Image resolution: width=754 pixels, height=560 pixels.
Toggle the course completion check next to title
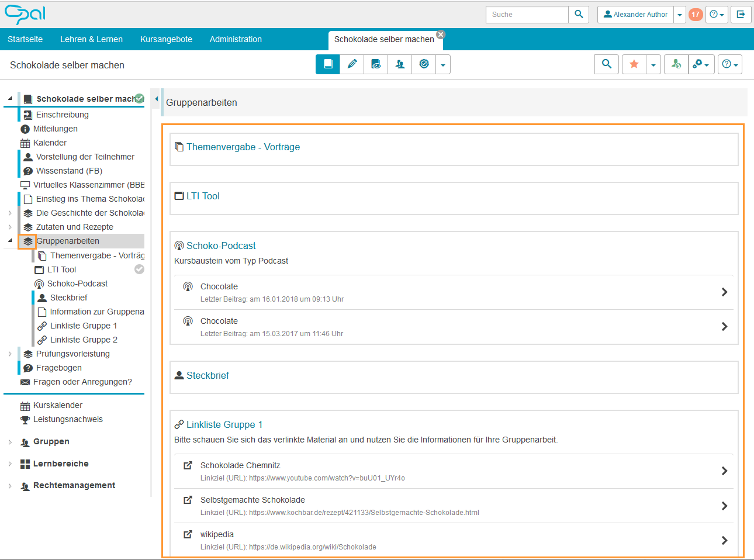pos(140,98)
